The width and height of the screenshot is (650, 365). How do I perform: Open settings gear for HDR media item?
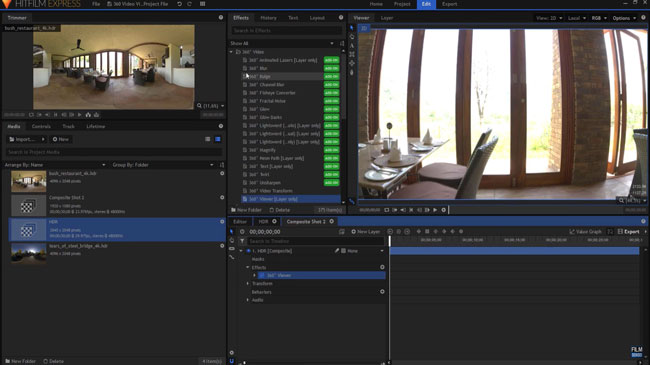coord(222,222)
